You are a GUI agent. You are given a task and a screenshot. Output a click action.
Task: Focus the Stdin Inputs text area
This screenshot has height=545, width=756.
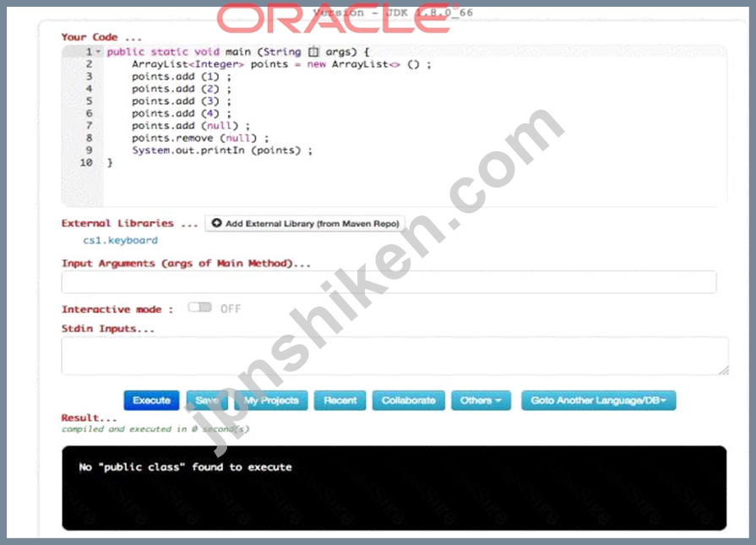click(394, 356)
